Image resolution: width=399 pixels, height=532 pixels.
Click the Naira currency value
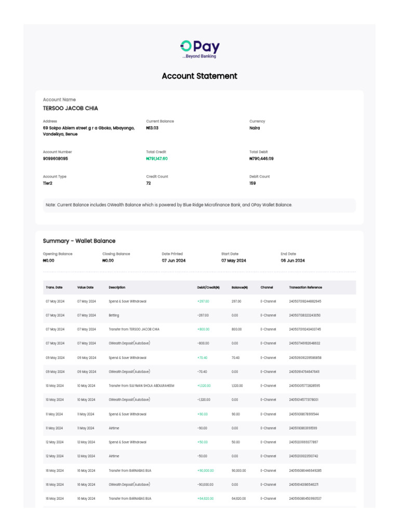pyautogui.click(x=255, y=128)
